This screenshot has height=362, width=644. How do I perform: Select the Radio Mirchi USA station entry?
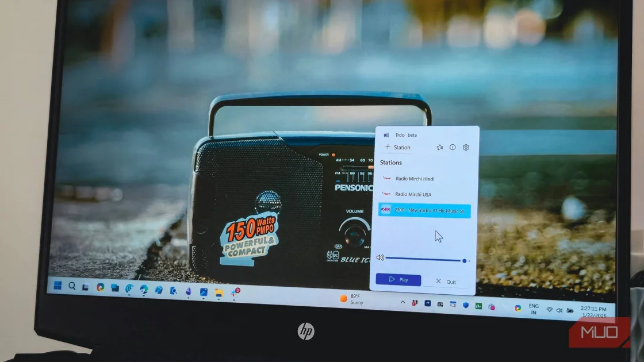pos(414,194)
